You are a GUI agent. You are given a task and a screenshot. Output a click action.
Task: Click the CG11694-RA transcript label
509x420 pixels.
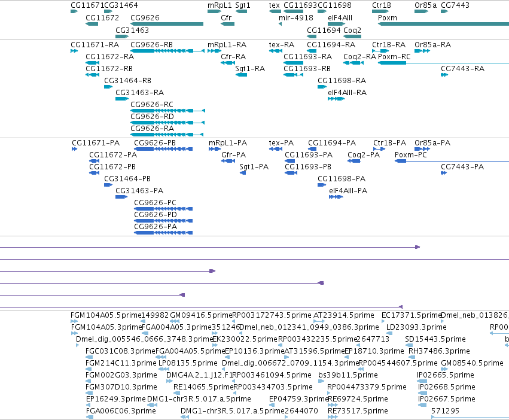point(331,44)
